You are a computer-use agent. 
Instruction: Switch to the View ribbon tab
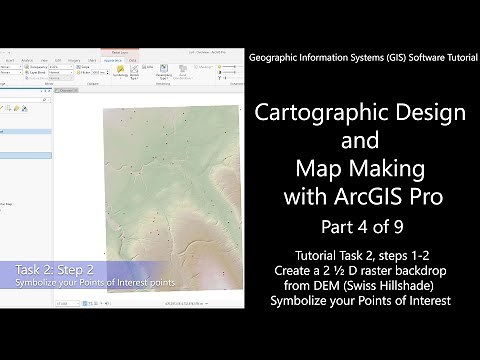44,60
